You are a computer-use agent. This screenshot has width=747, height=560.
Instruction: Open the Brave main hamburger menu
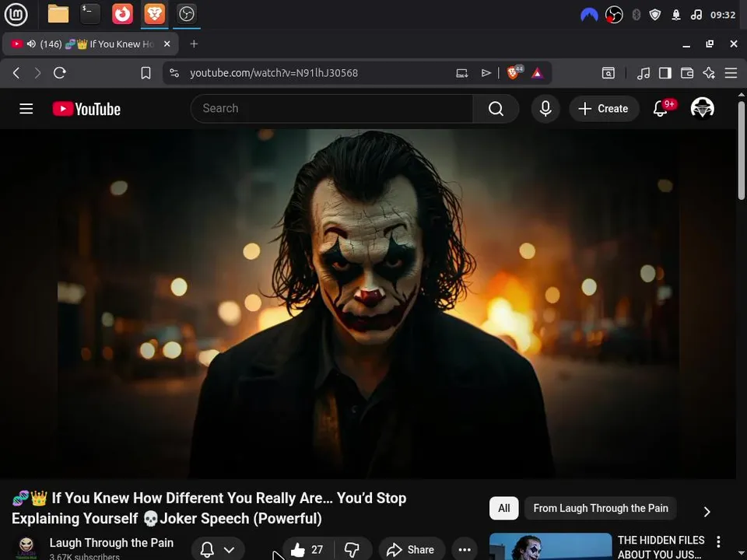[731, 73]
